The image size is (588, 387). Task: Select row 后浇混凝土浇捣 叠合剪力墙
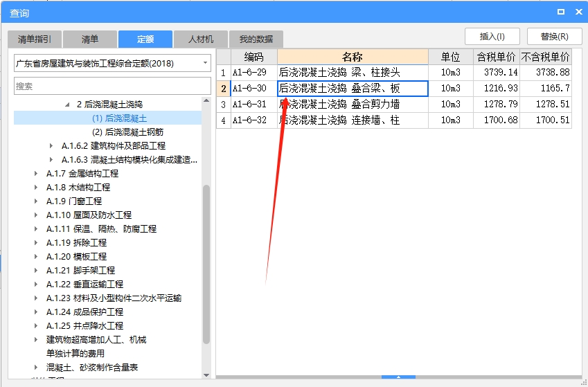click(353, 105)
